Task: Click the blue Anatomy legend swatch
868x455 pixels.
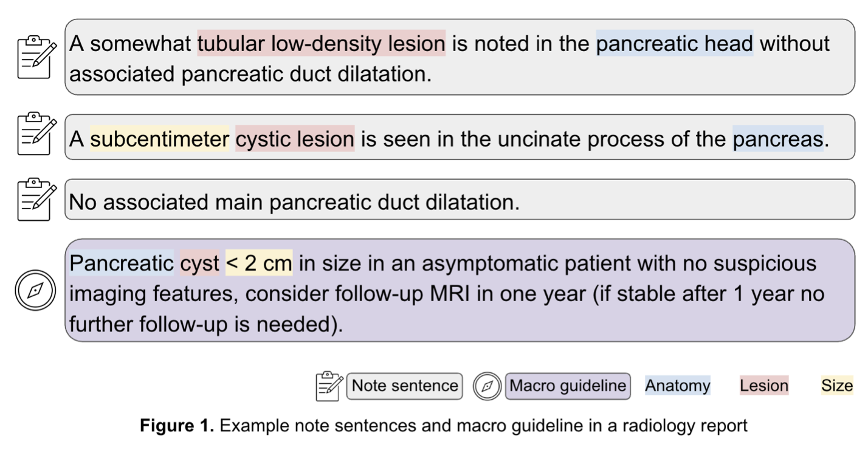Action: [x=677, y=386]
